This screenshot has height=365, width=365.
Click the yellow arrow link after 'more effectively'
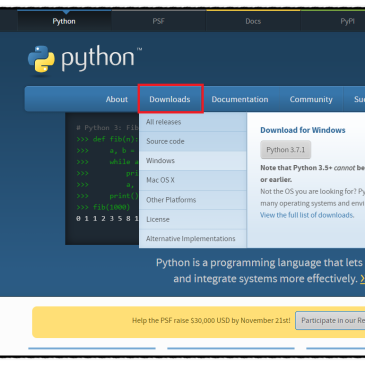click(362, 279)
